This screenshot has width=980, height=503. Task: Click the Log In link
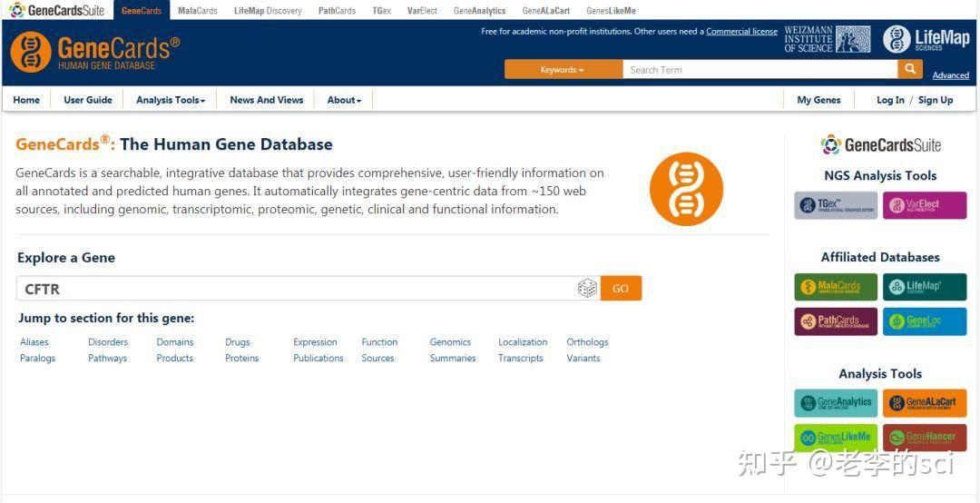(890, 100)
